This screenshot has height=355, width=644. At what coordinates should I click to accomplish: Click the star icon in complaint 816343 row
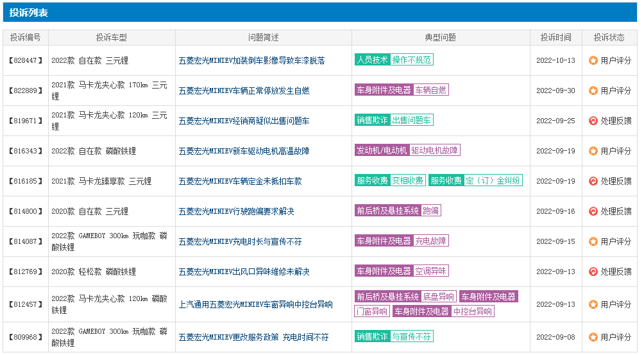point(593,151)
